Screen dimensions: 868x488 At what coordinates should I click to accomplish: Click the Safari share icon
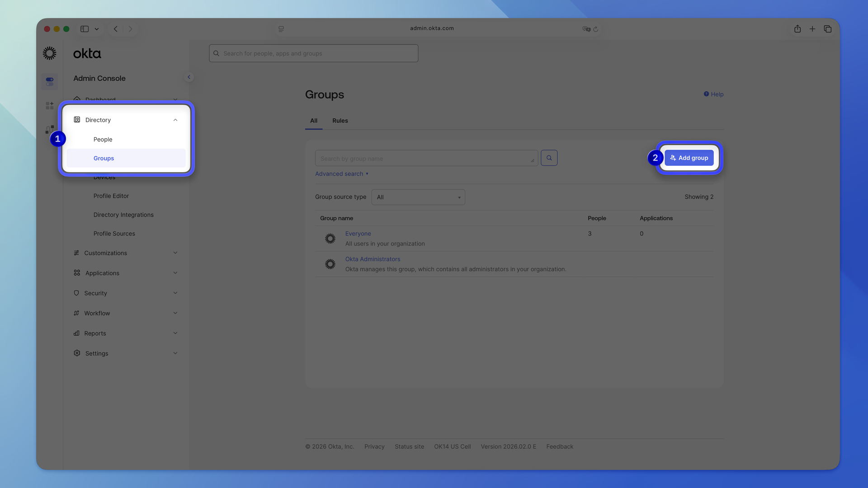click(797, 29)
